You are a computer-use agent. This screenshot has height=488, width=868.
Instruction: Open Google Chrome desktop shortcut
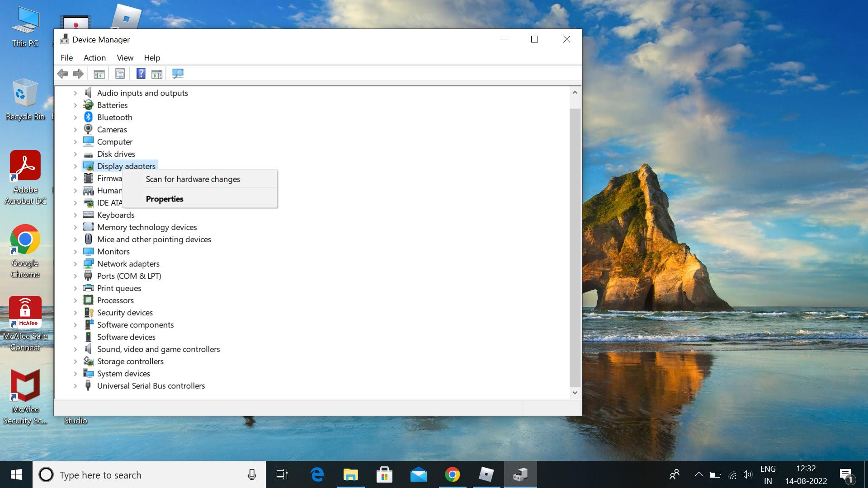coord(25,251)
